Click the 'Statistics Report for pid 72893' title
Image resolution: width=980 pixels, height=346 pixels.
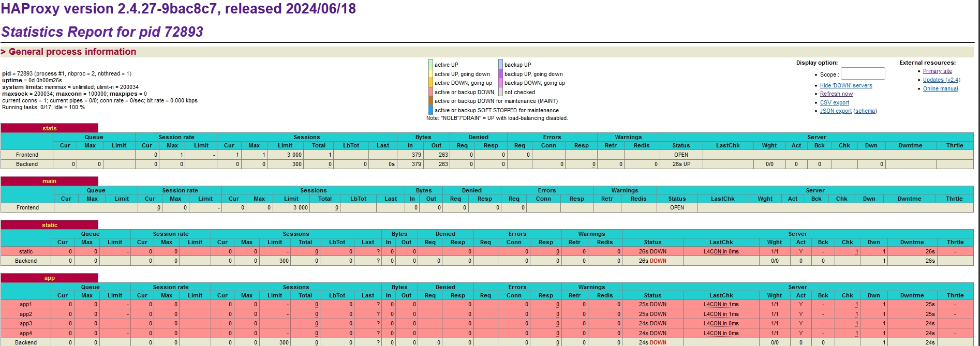[102, 32]
